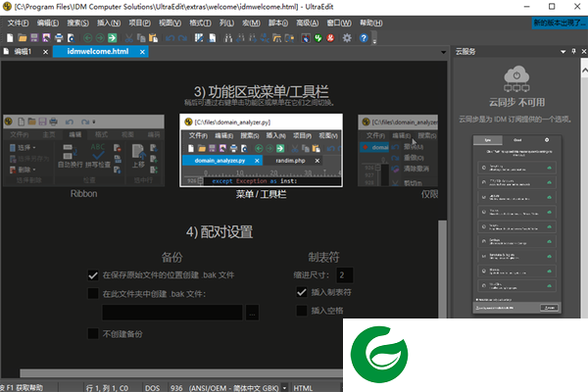Open the 格式(T) menu

click(200, 23)
